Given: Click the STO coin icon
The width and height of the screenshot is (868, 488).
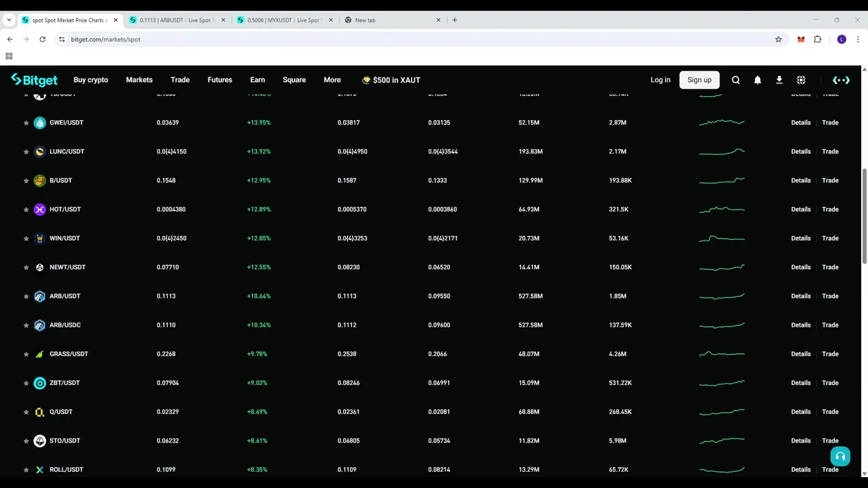Looking at the screenshot, I should click(39, 441).
